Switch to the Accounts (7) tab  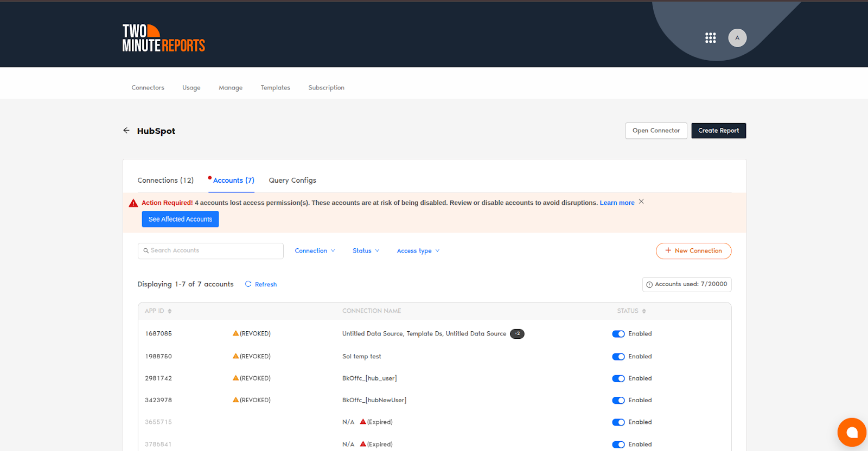[233, 181]
